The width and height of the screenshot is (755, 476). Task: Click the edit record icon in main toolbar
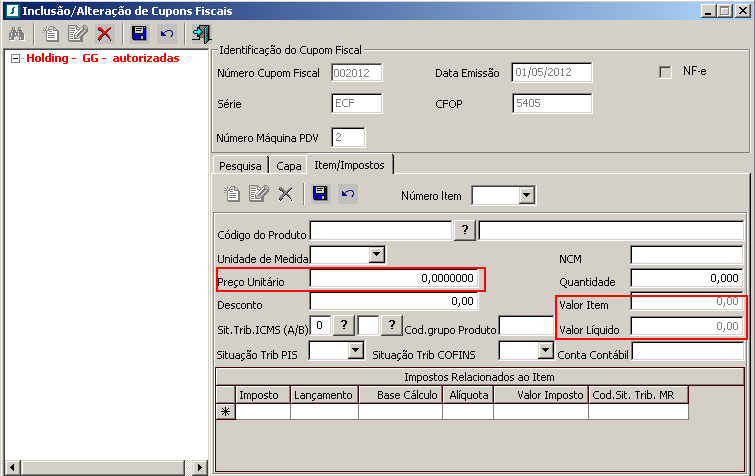coord(78,34)
